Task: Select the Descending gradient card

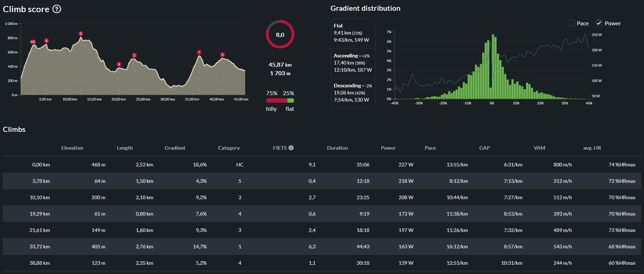Action: [353, 93]
